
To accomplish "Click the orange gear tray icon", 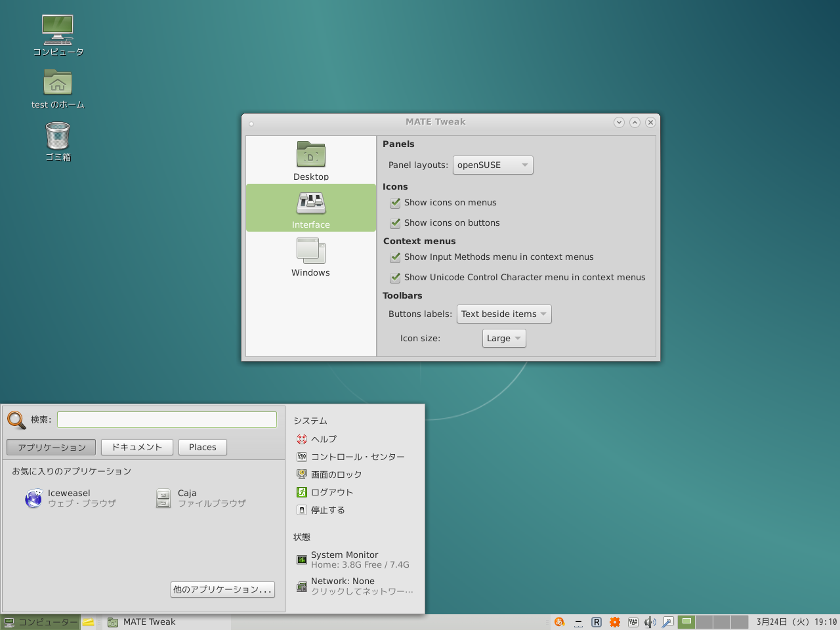I will (x=615, y=622).
